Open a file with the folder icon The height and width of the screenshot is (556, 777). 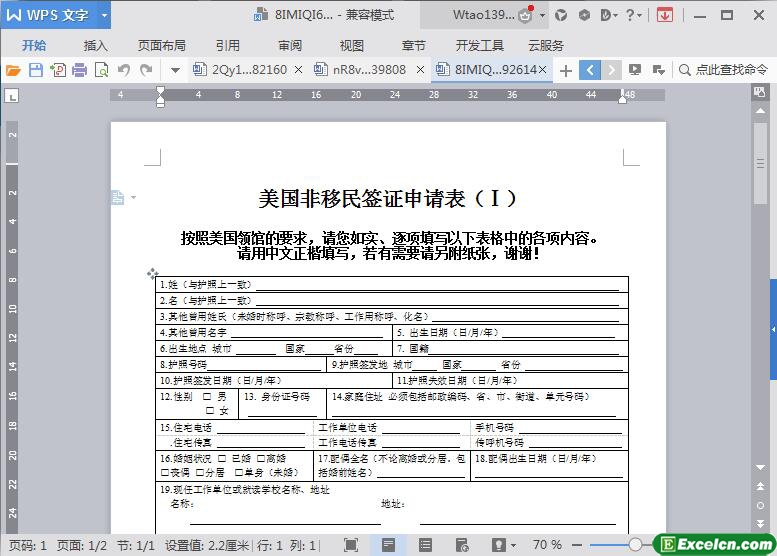(x=13, y=70)
